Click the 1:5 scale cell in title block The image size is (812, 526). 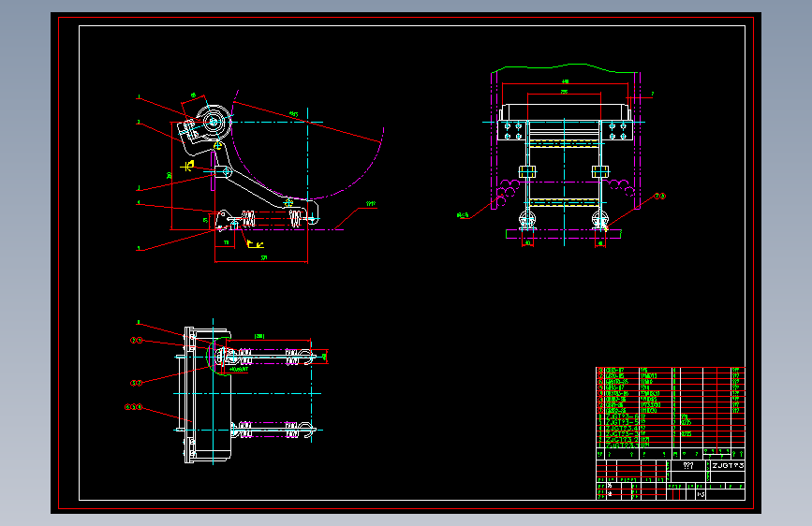701,494
